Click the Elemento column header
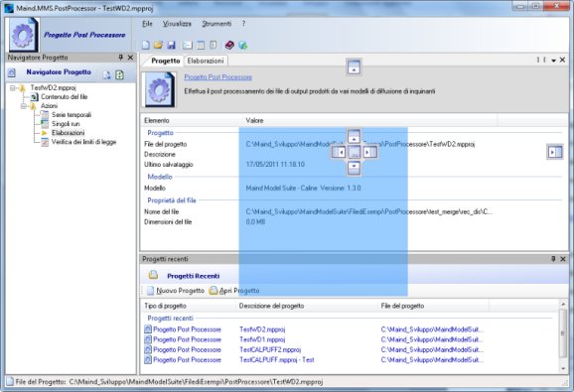This screenshot has width=574, height=392. point(192,120)
